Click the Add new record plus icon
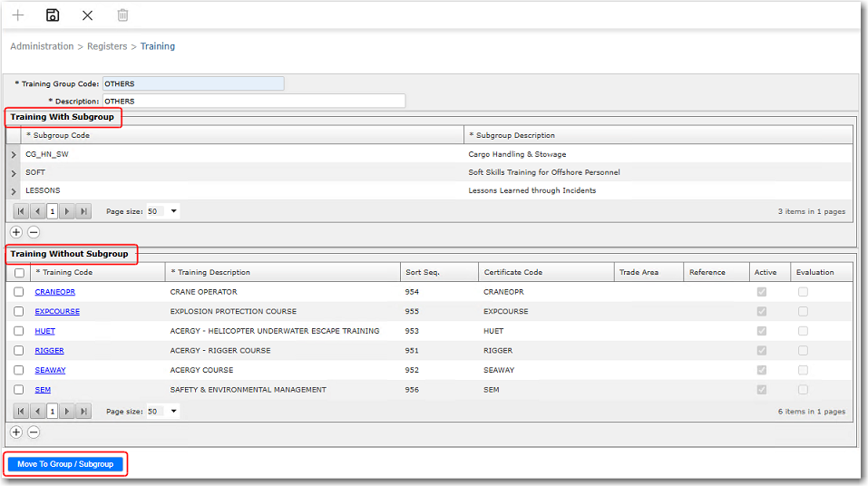This screenshot has width=868, height=486. point(18,15)
